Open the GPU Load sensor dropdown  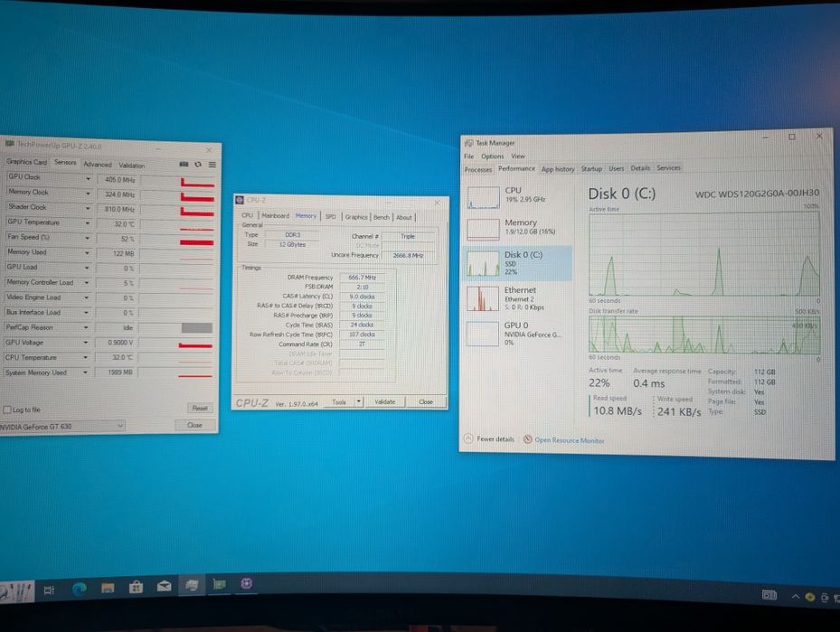pos(87,268)
